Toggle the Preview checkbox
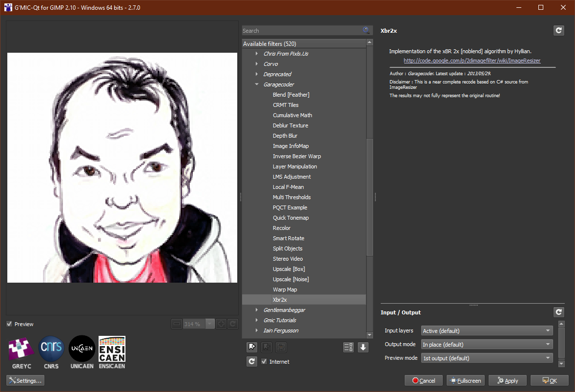This screenshot has width=575, height=392. point(10,324)
